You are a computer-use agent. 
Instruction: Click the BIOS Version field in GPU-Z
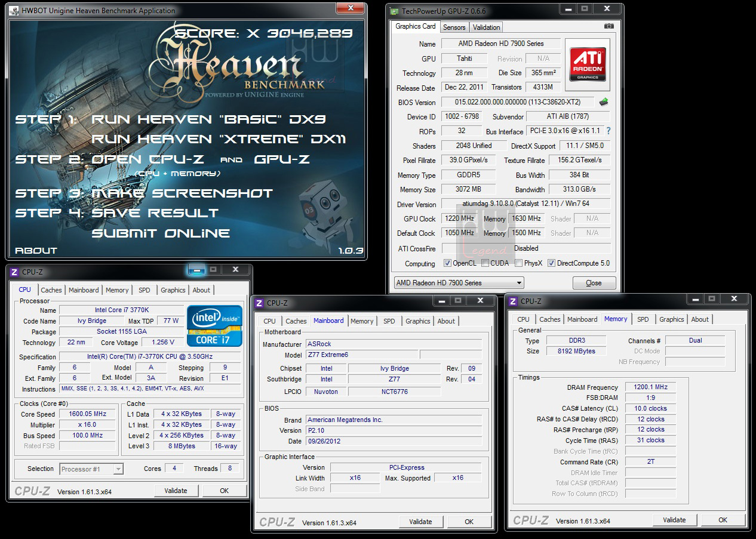point(518,102)
